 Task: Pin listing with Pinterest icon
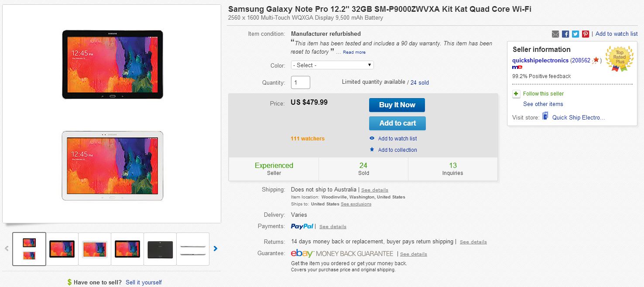(586, 34)
